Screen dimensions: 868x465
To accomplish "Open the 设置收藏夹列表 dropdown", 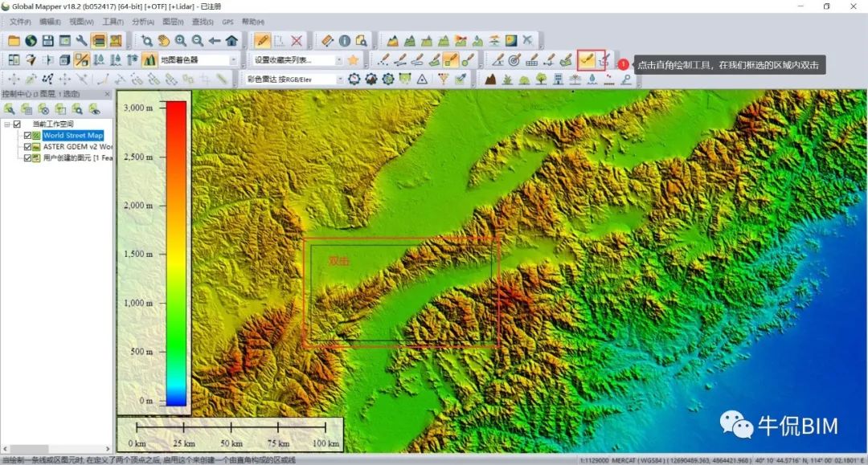I will pos(339,59).
